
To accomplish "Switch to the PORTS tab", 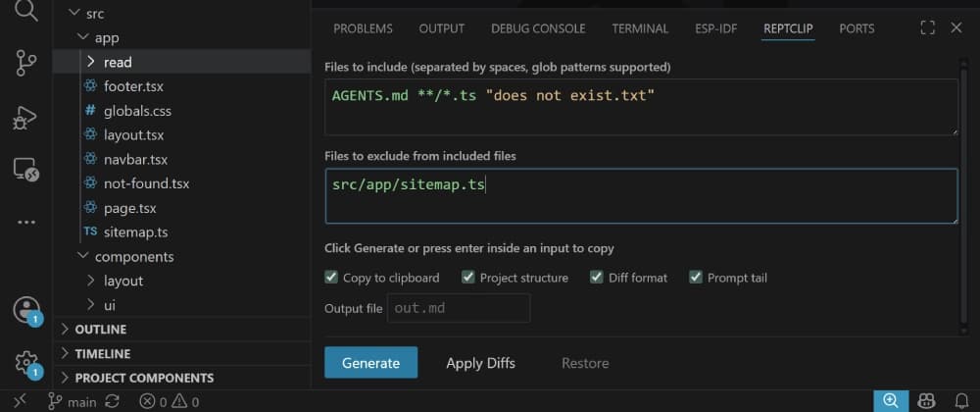I will point(857,28).
